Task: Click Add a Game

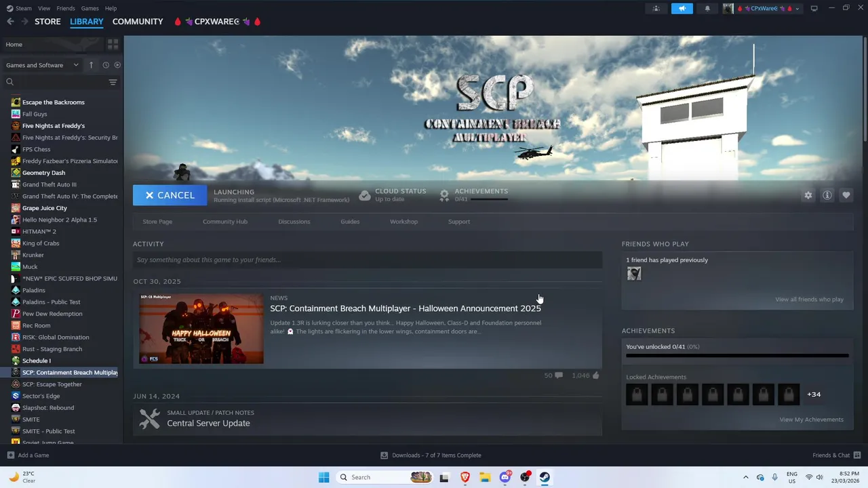Action: tap(28, 455)
